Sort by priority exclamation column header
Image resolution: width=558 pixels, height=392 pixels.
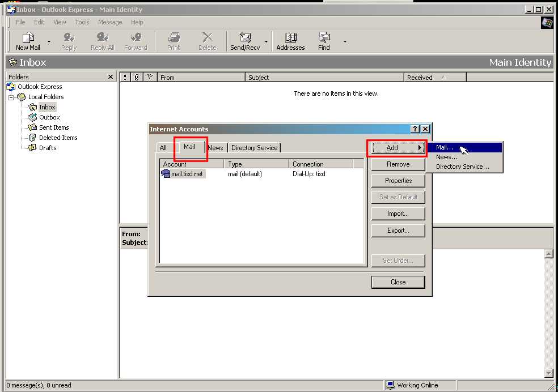tap(125, 77)
